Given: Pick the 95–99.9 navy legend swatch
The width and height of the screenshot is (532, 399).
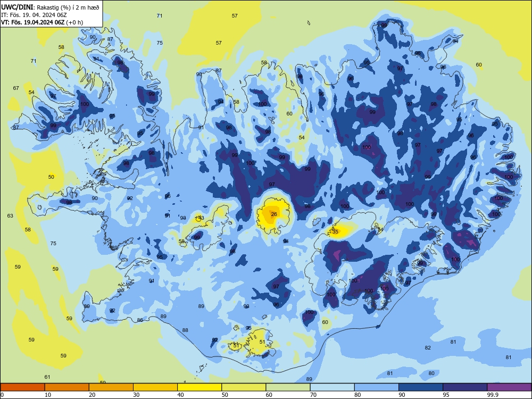Looking at the screenshot, I should click(x=465, y=387).
